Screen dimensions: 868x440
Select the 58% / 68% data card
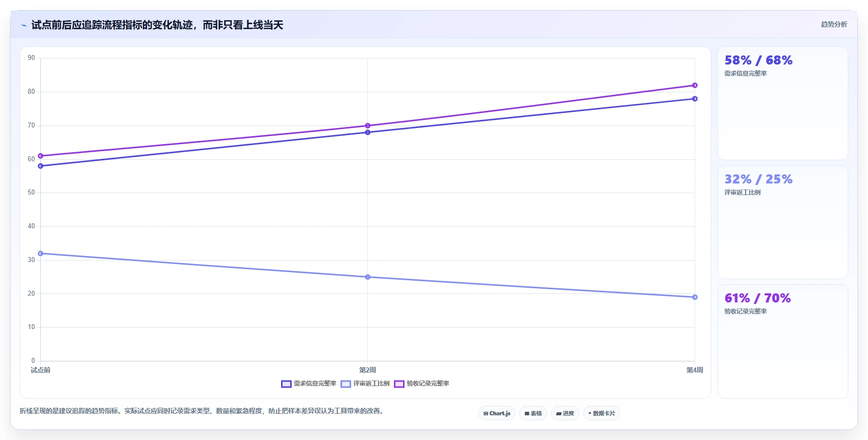[783, 103]
